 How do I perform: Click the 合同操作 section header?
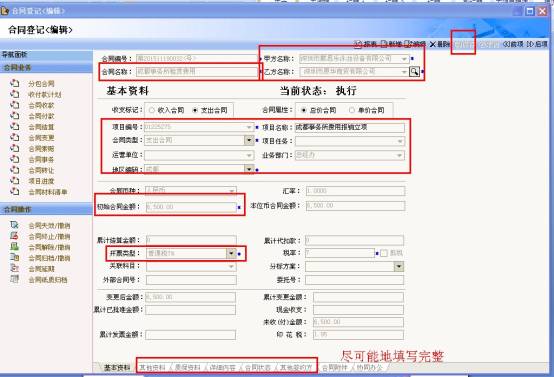pos(46,209)
